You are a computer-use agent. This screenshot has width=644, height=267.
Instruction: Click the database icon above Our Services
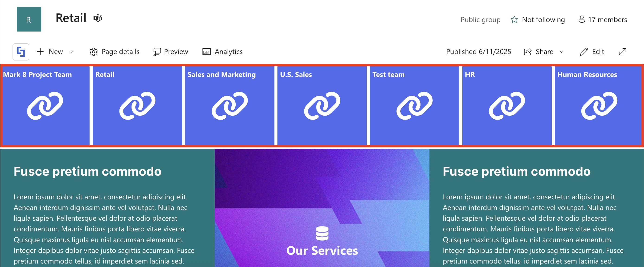tap(322, 233)
